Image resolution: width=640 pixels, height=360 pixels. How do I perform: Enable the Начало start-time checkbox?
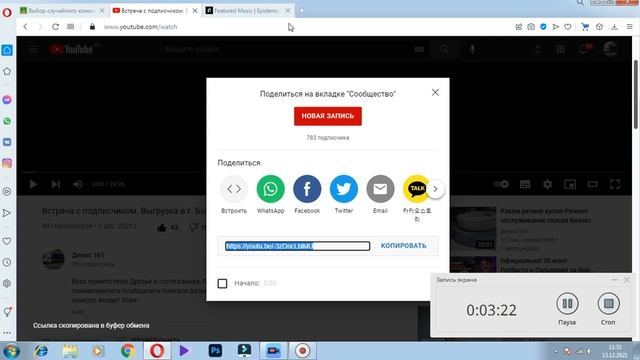coord(222,283)
